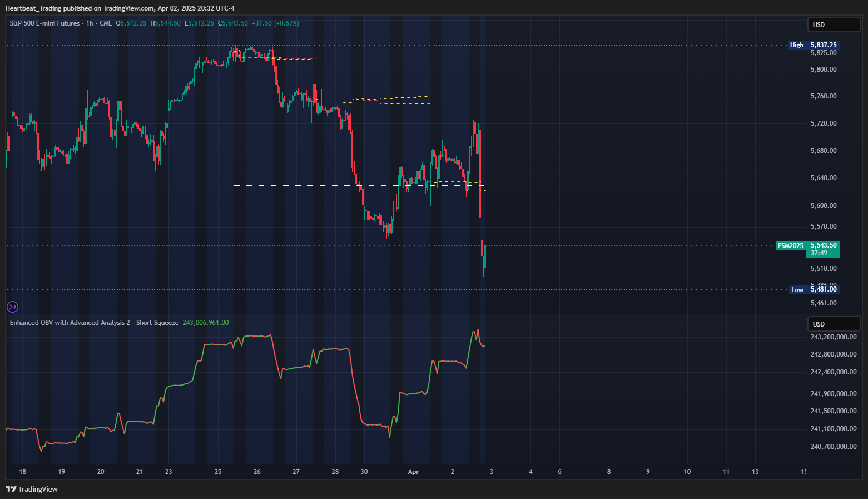Click the OBV value 243,006,961.00

[206, 323]
